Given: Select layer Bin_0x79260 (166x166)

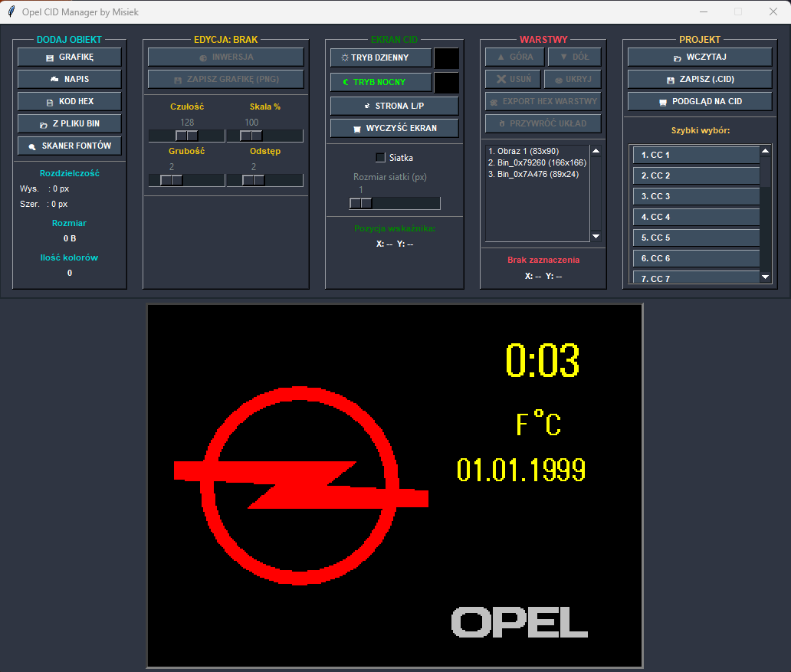Looking at the screenshot, I should tap(537, 162).
